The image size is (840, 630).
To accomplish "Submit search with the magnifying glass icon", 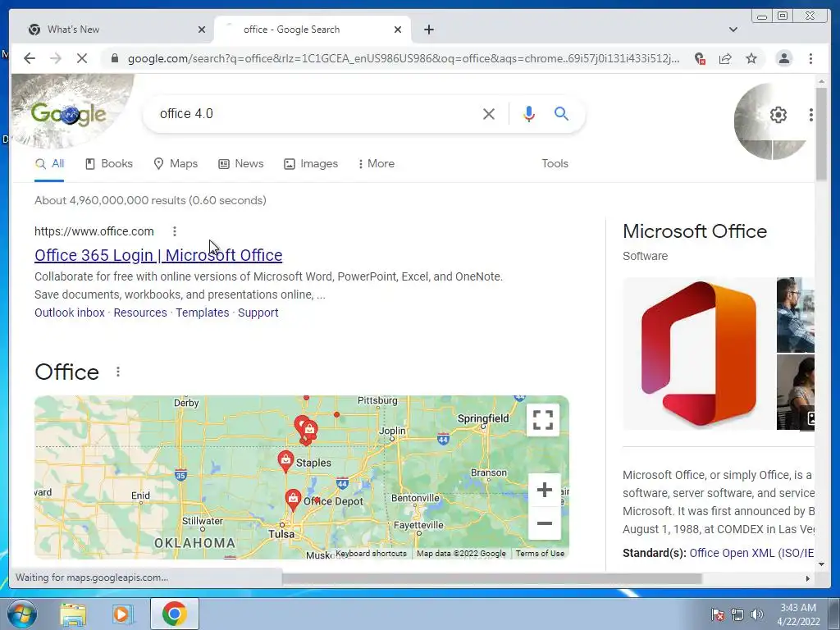I will [x=561, y=113].
